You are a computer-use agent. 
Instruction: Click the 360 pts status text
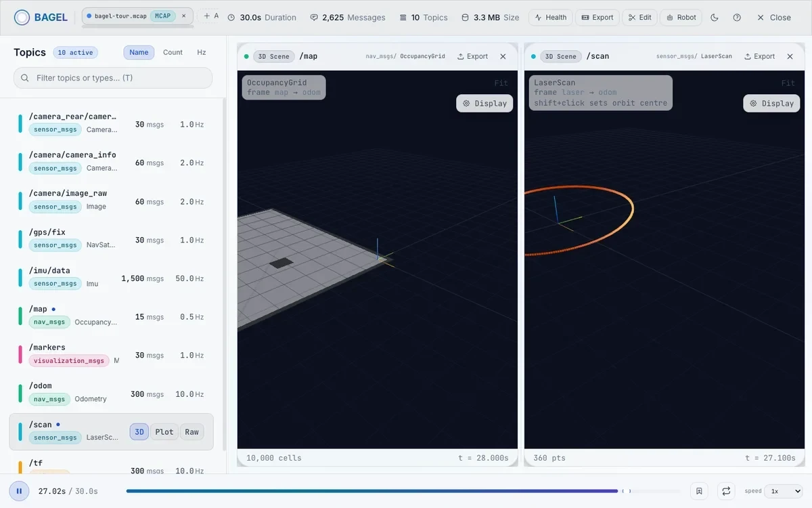pyautogui.click(x=549, y=458)
